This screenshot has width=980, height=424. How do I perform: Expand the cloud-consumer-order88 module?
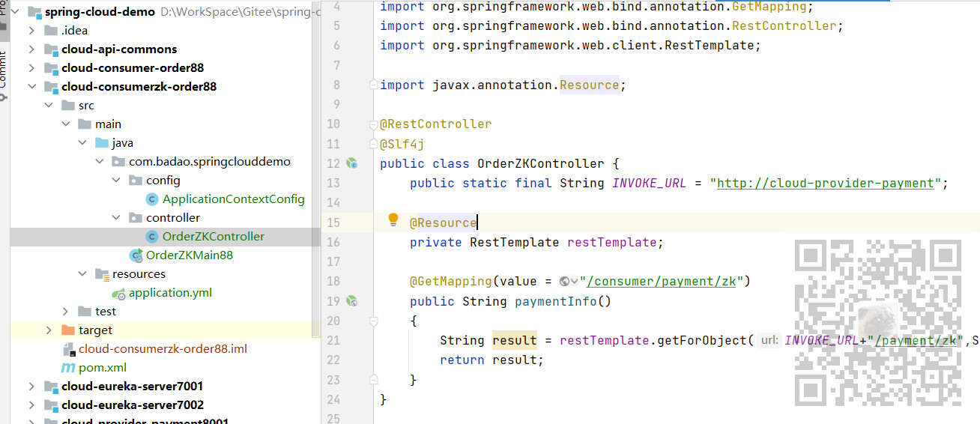31,68
